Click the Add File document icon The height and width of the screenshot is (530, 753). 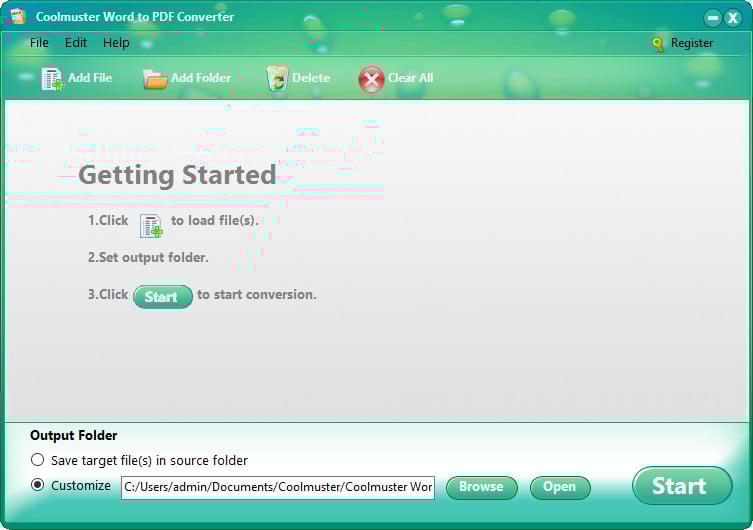coord(52,79)
